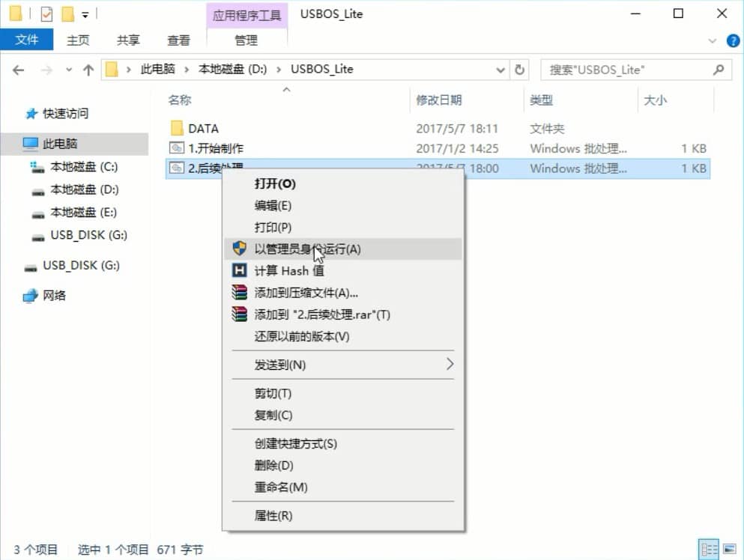This screenshot has height=560, width=744.
Task: Open the recent locations dropdown arrow
Action: click(x=69, y=70)
